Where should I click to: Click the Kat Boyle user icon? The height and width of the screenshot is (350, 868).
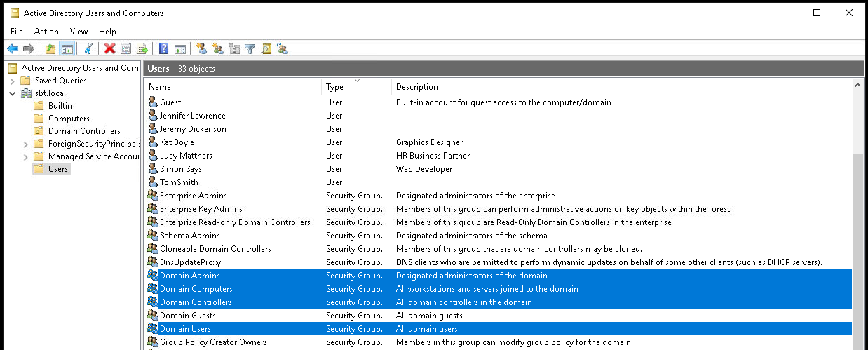pyautogui.click(x=154, y=142)
